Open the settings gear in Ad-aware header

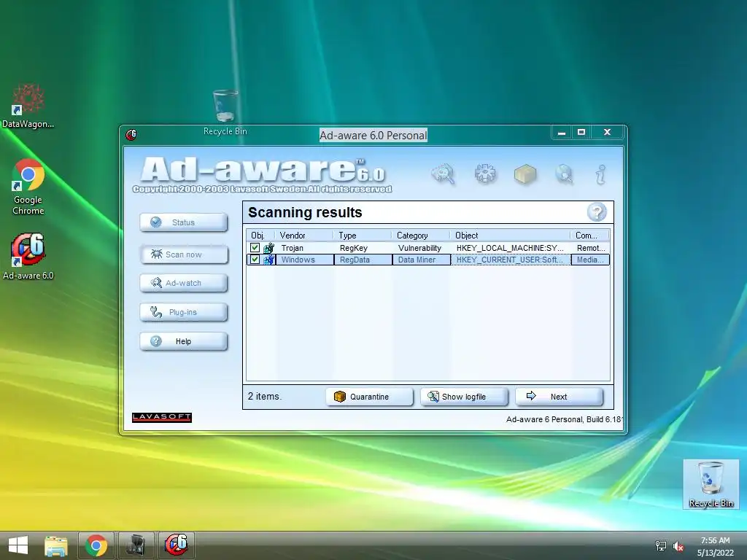(x=485, y=174)
